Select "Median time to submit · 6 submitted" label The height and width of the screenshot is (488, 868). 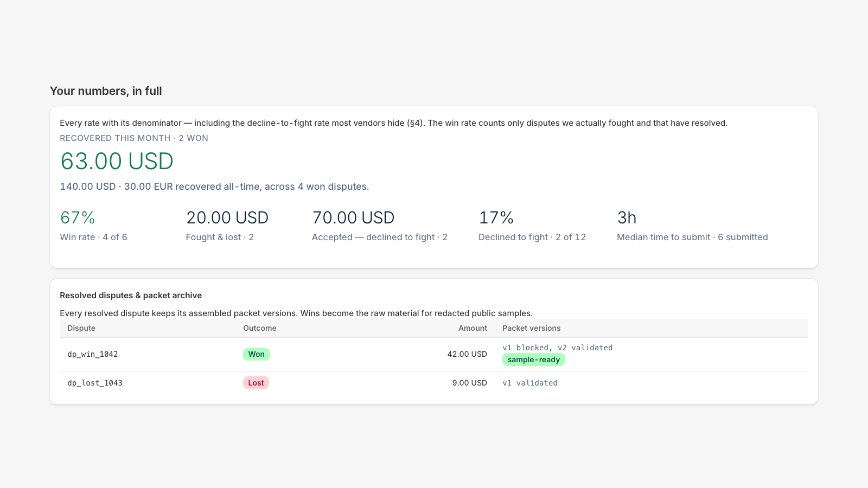pos(692,237)
